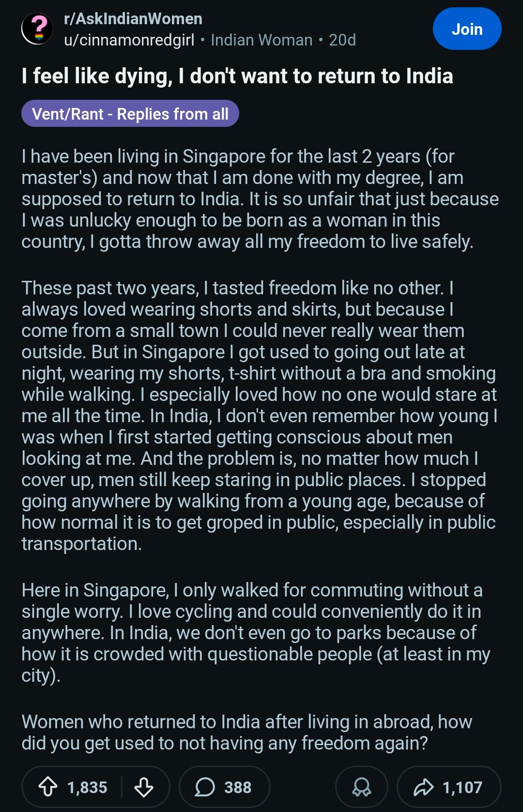Open the post title 'I feel like dying'
523x812 pixels.
click(237, 76)
